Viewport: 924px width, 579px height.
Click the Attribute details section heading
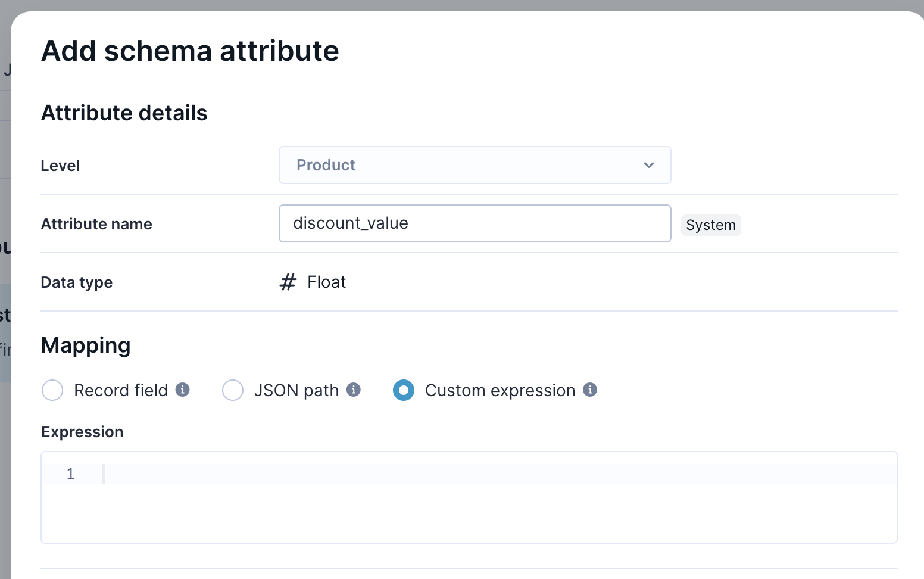point(124,113)
